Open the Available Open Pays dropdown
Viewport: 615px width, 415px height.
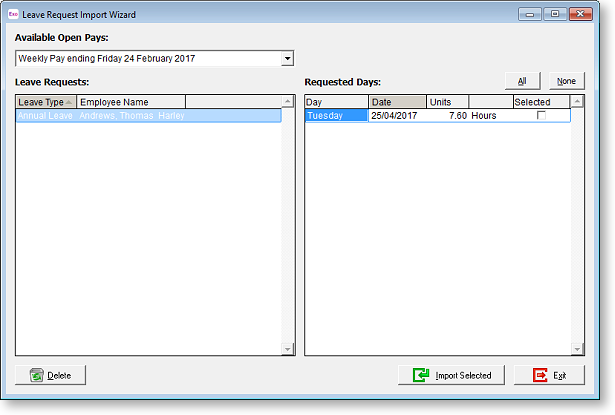[x=287, y=59]
